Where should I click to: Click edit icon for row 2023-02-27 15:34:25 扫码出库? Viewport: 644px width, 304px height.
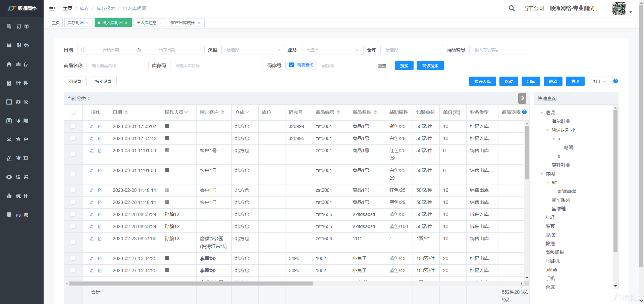(x=92, y=259)
